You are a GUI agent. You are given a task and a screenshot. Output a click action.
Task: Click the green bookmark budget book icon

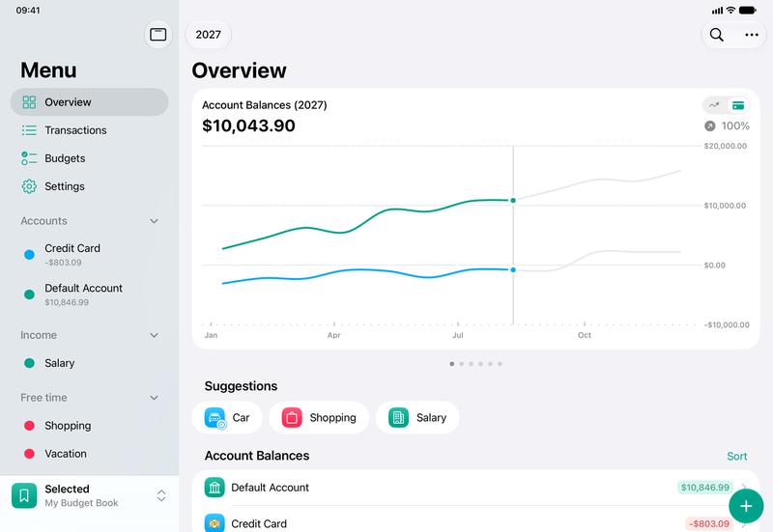click(x=24, y=495)
